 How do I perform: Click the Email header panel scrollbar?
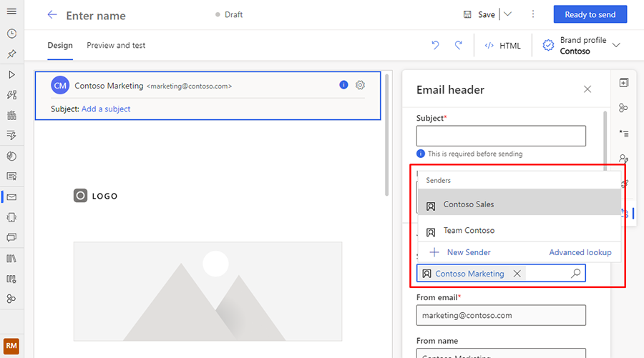click(605, 139)
